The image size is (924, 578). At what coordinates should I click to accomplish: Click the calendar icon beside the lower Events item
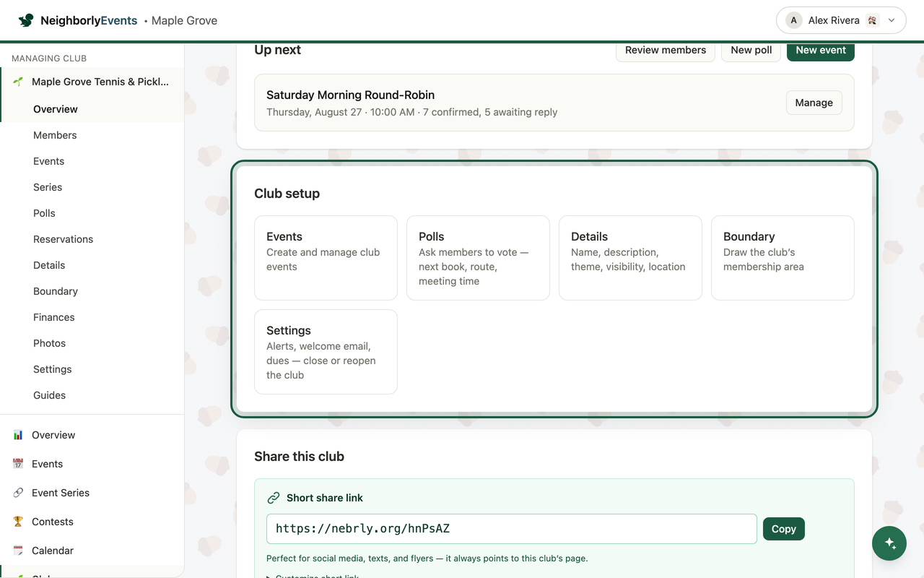pos(18,464)
